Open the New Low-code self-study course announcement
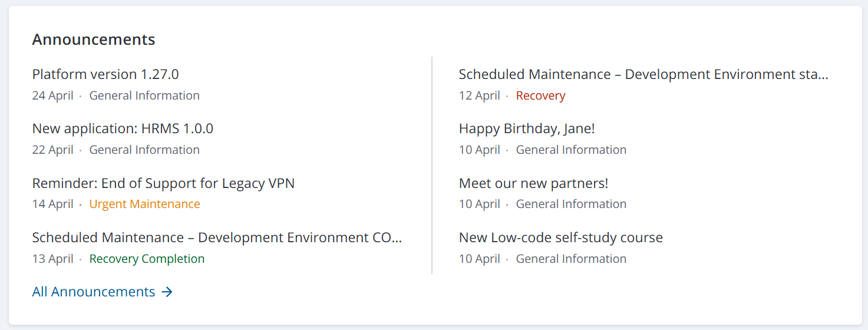 click(x=560, y=237)
